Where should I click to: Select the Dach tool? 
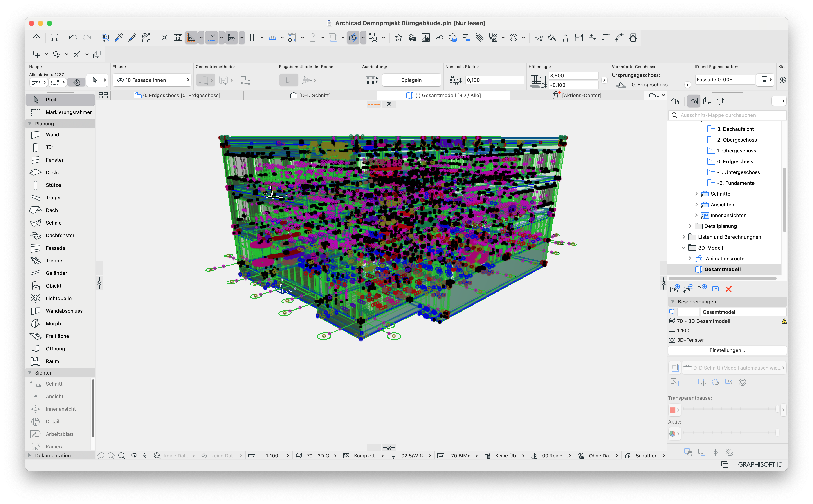tap(60, 210)
